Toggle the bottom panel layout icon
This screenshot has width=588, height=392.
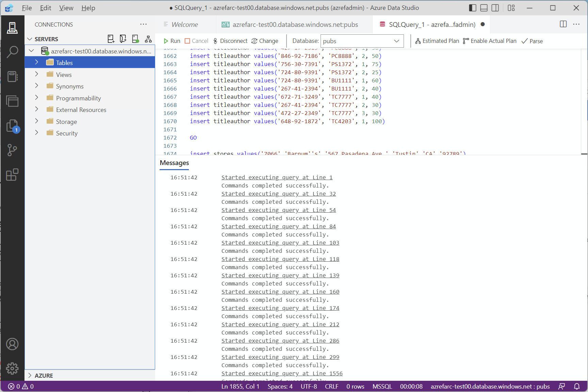pyautogui.click(x=484, y=8)
